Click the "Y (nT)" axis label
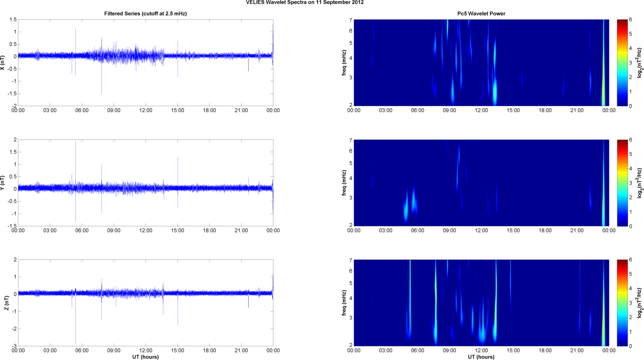 click(3, 183)
